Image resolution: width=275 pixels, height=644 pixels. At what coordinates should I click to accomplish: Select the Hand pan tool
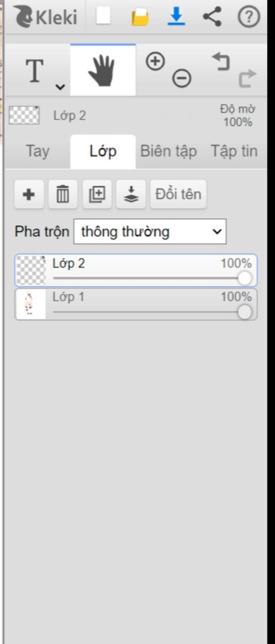[x=103, y=70]
